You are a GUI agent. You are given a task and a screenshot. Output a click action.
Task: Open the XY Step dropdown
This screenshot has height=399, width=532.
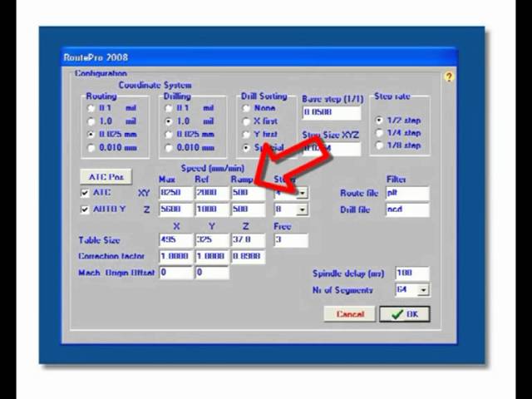pos(302,193)
